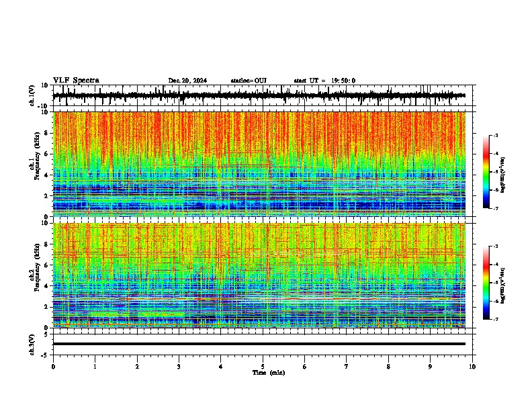The height and width of the screenshot is (411, 532).
Task: Click the ch.1(V) waveform axis label
Action: 32,95
